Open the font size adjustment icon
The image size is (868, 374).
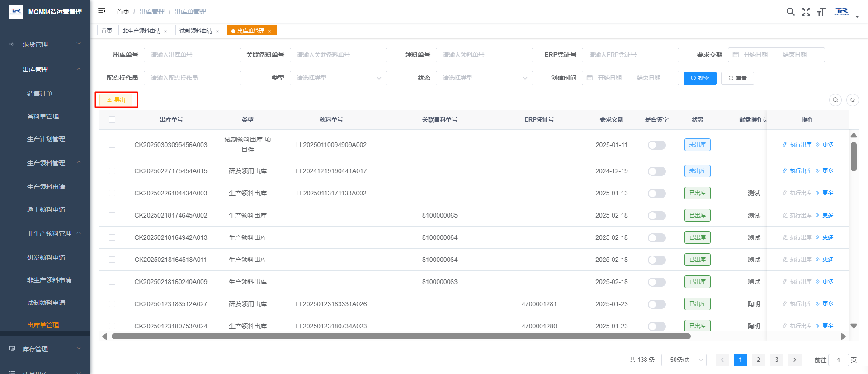pyautogui.click(x=821, y=12)
